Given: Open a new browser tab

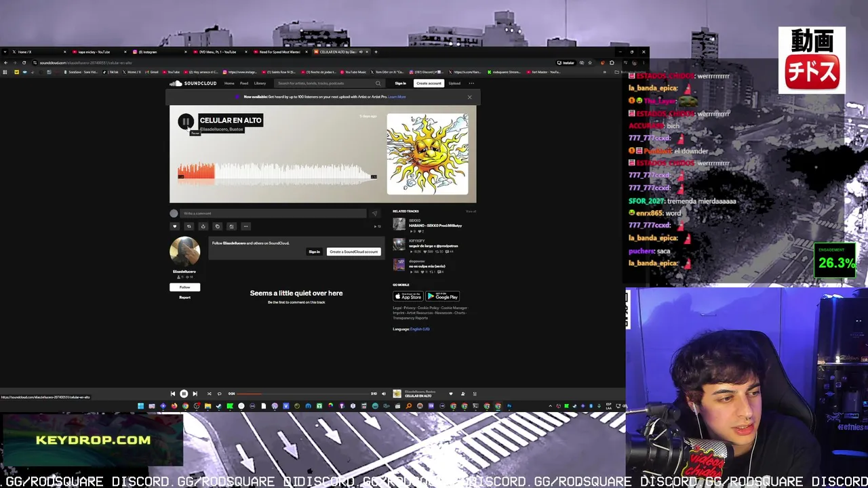Looking at the screenshot, I should tap(376, 52).
